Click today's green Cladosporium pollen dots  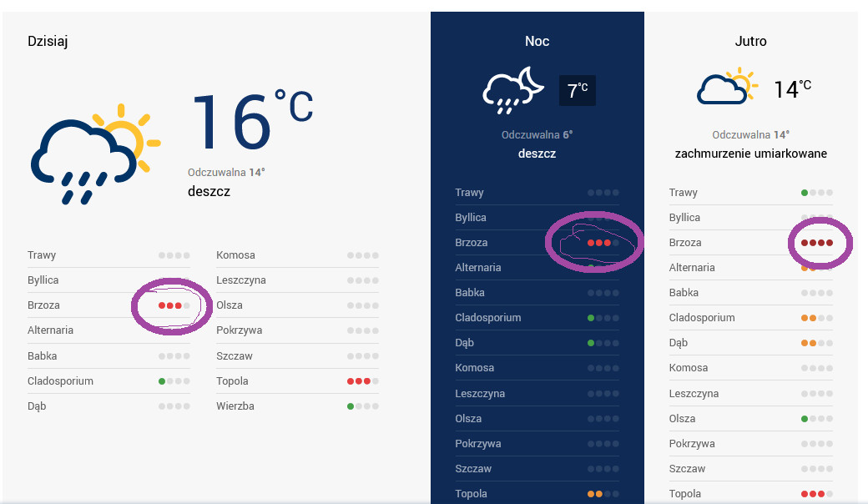click(x=174, y=381)
